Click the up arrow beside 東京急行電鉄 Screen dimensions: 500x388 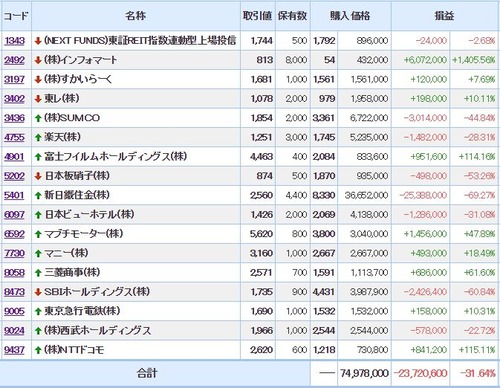tap(38, 312)
